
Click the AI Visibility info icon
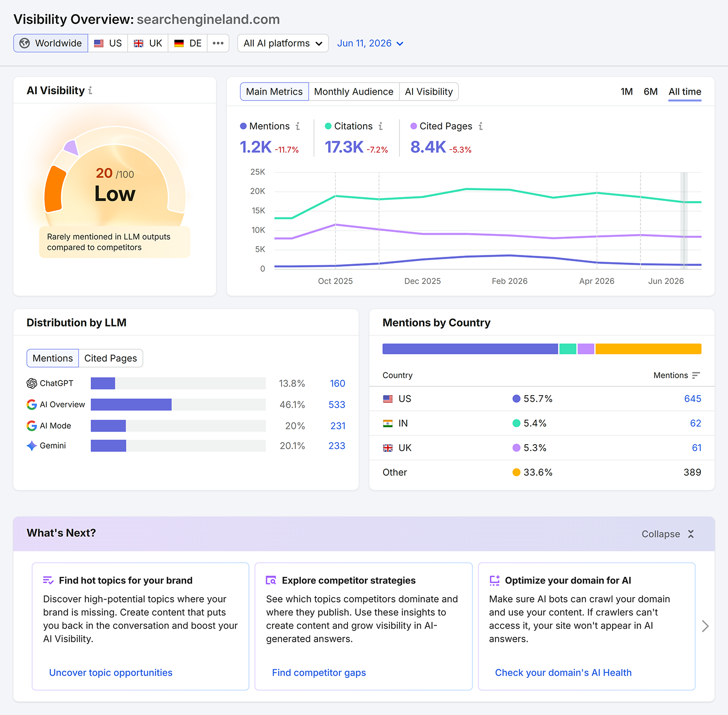click(90, 91)
